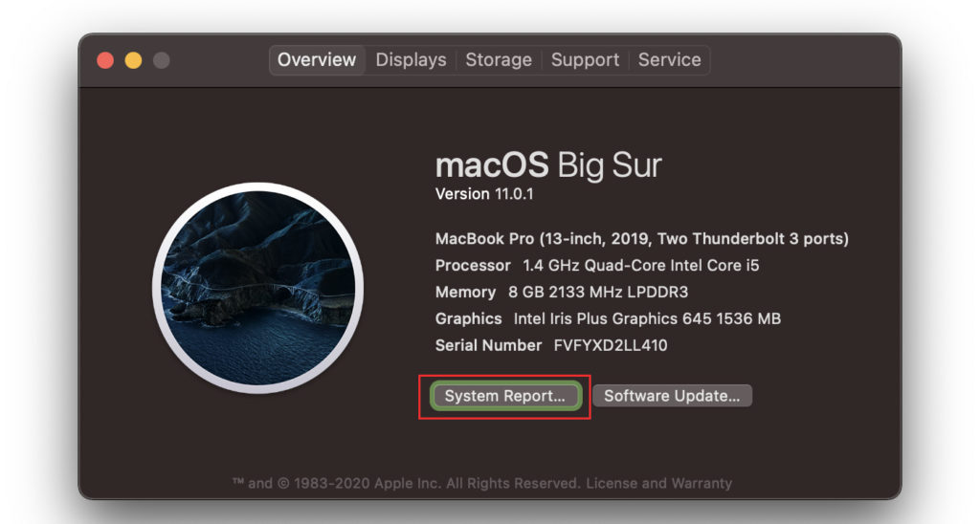This screenshot has height=524, width=980.
Task: Open Software Update
Action: click(672, 396)
